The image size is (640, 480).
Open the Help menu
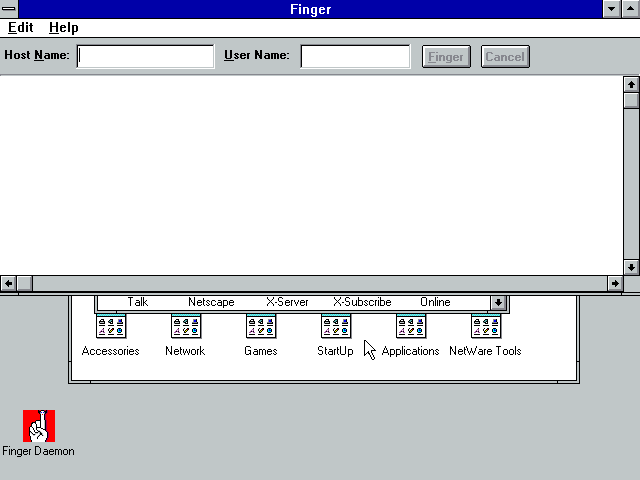(x=64, y=27)
